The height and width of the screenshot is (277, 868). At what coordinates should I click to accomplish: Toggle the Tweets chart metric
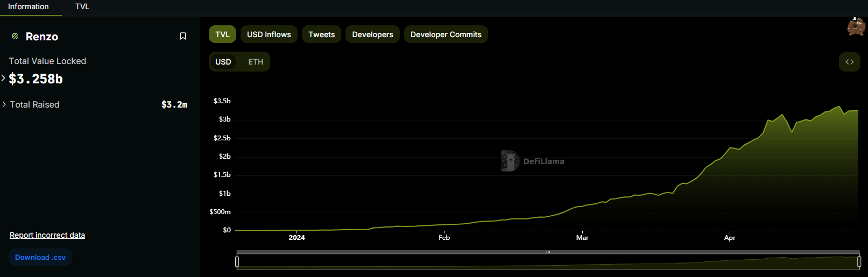coord(321,34)
